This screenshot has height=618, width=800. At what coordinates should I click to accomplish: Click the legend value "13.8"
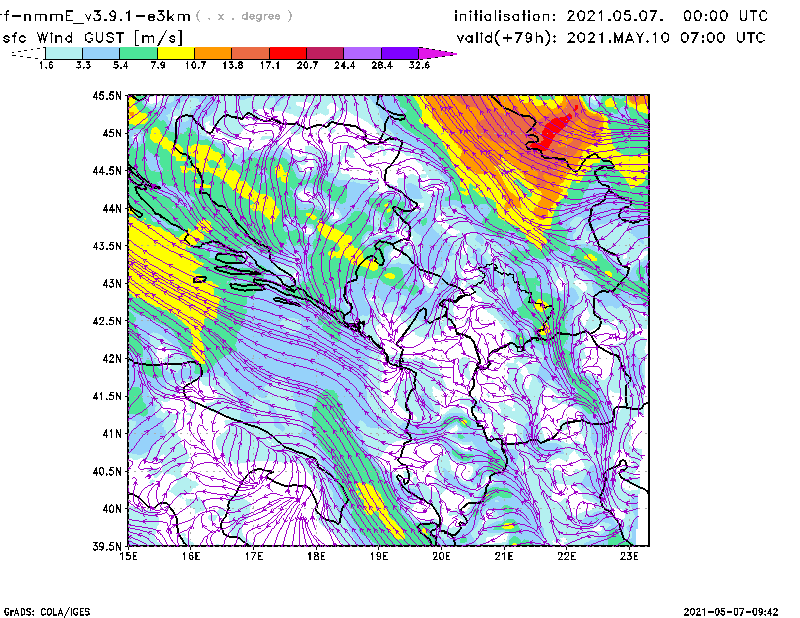(233, 65)
